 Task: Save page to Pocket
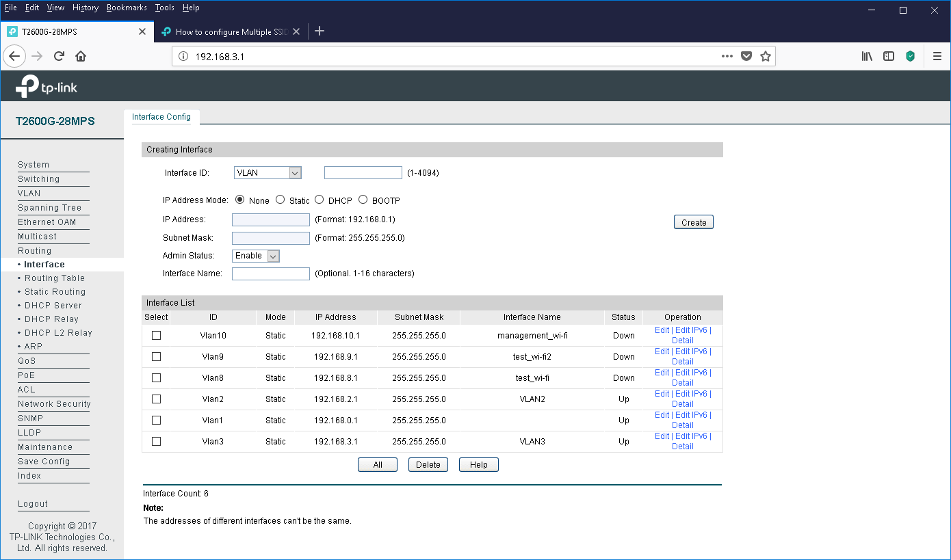point(746,56)
